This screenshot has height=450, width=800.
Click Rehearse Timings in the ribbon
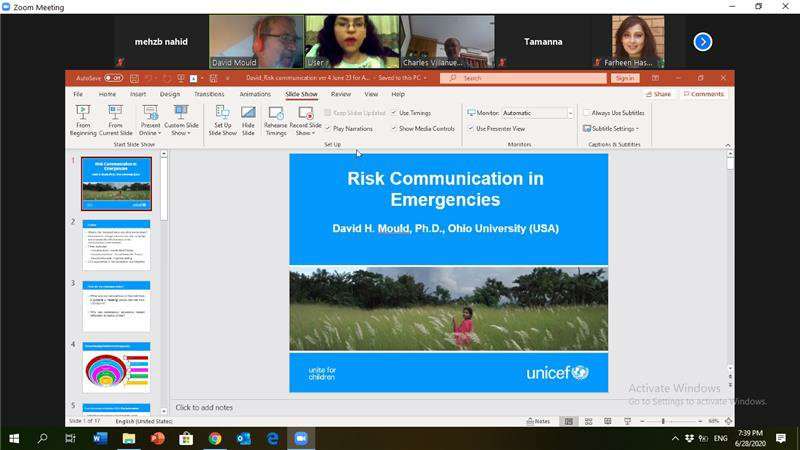[275, 119]
